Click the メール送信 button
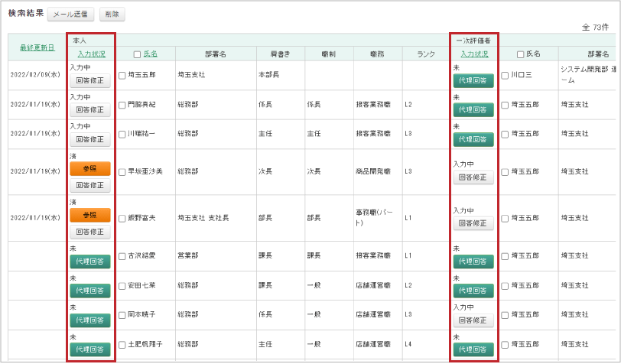 click(70, 15)
